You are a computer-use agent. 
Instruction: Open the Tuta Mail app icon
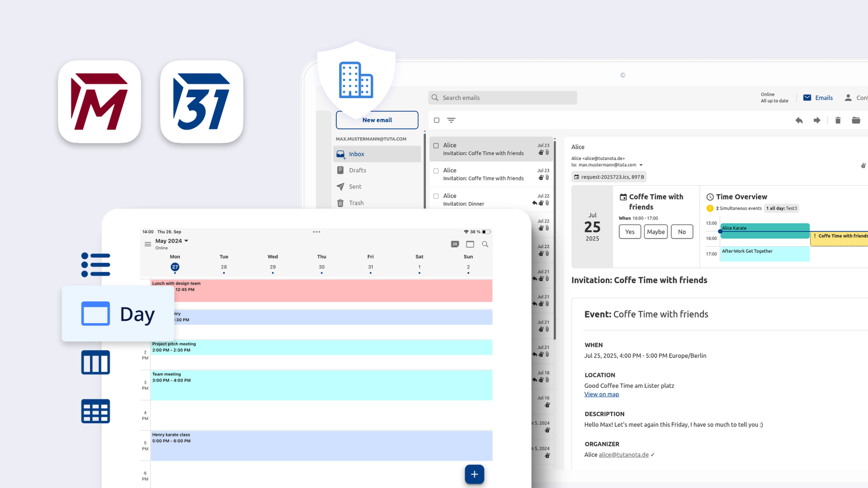coord(99,102)
